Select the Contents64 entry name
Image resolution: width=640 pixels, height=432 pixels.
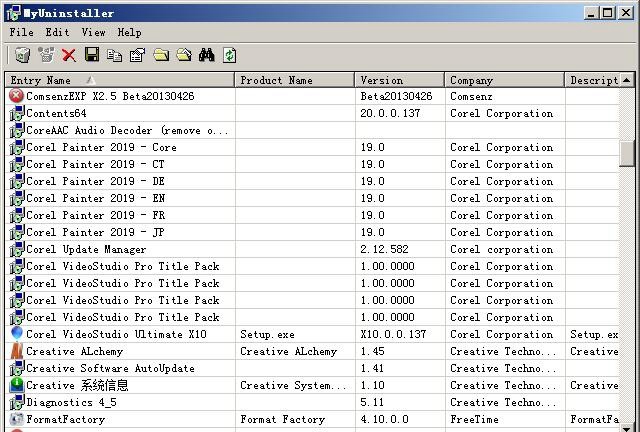pos(56,113)
